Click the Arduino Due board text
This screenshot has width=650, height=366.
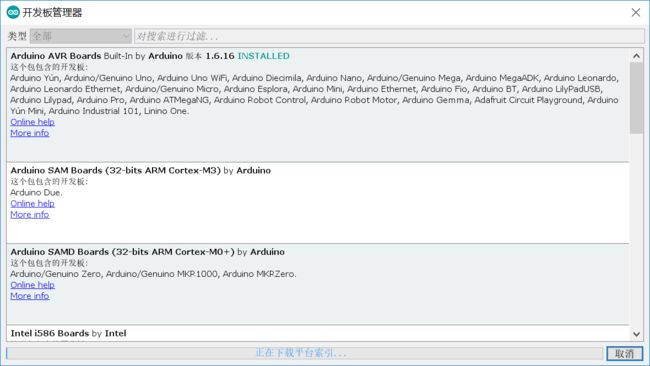pyautogui.click(x=36, y=192)
